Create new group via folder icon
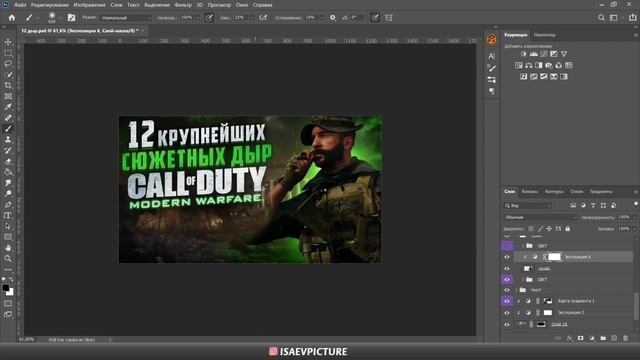Viewport: 640px width, 360px height. [x=603, y=338]
